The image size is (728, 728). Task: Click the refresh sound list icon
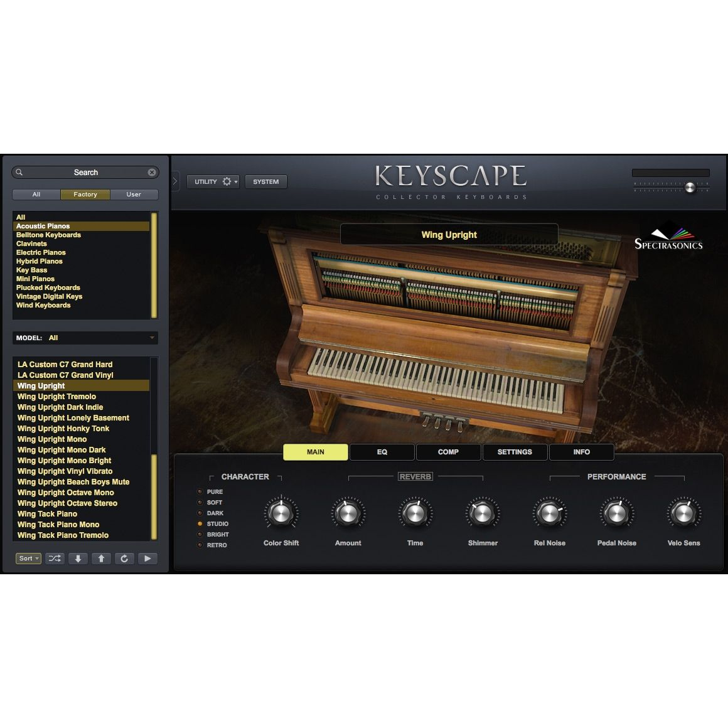(x=124, y=558)
